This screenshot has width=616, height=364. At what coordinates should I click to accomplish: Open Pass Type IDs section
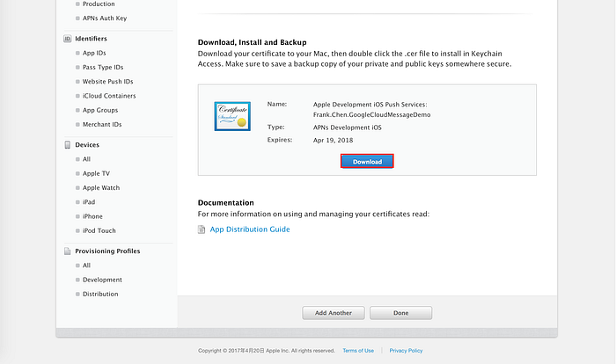(103, 67)
